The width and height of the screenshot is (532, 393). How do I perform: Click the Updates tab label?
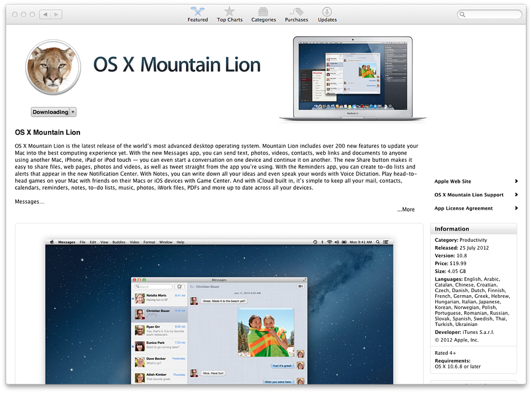pyautogui.click(x=327, y=20)
